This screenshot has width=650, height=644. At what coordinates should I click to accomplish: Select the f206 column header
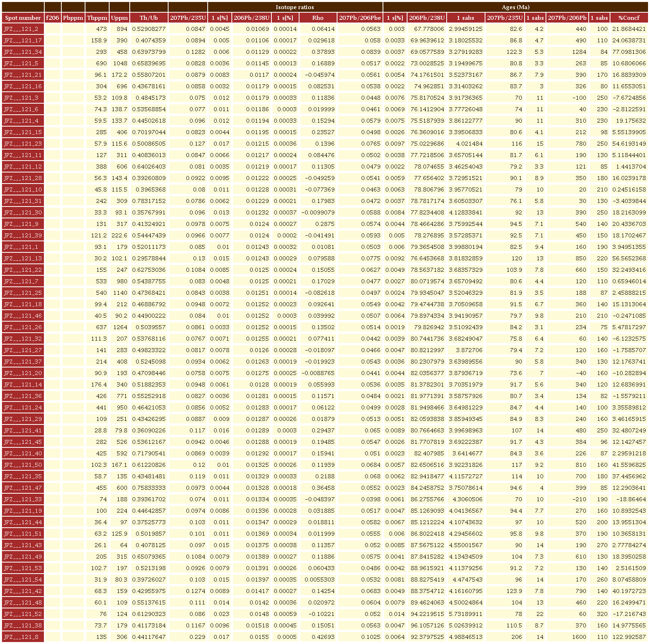point(53,17)
